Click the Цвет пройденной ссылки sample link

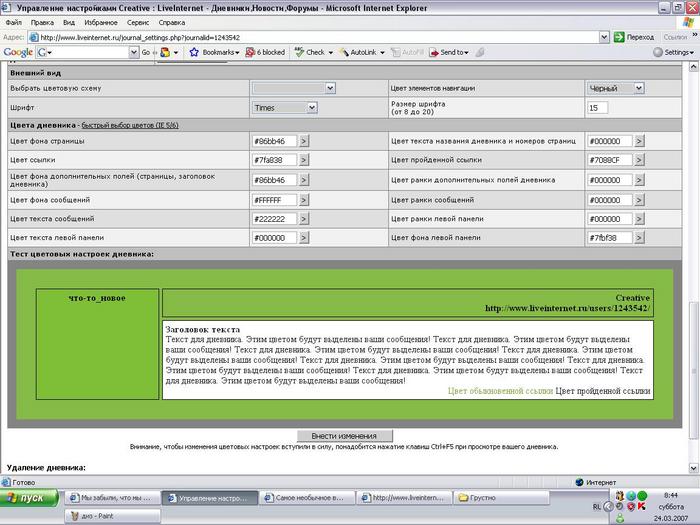point(603,391)
